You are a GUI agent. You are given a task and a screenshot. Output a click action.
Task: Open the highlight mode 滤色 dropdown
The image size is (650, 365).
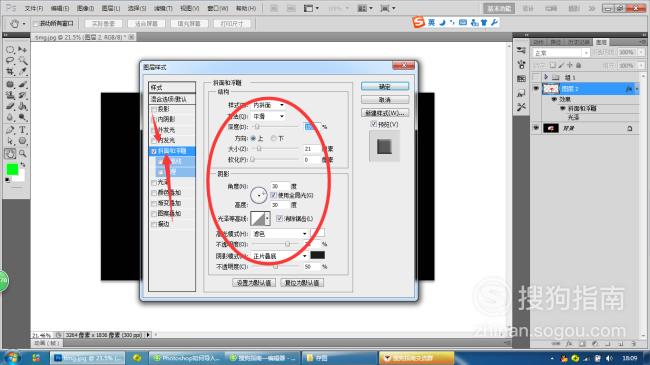click(x=280, y=234)
